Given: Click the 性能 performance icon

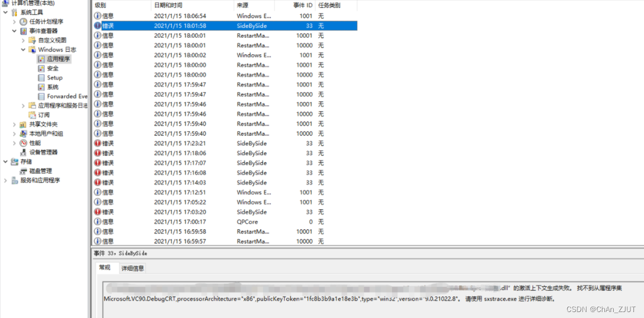Looking at the screenshot, I should [23, 143].
